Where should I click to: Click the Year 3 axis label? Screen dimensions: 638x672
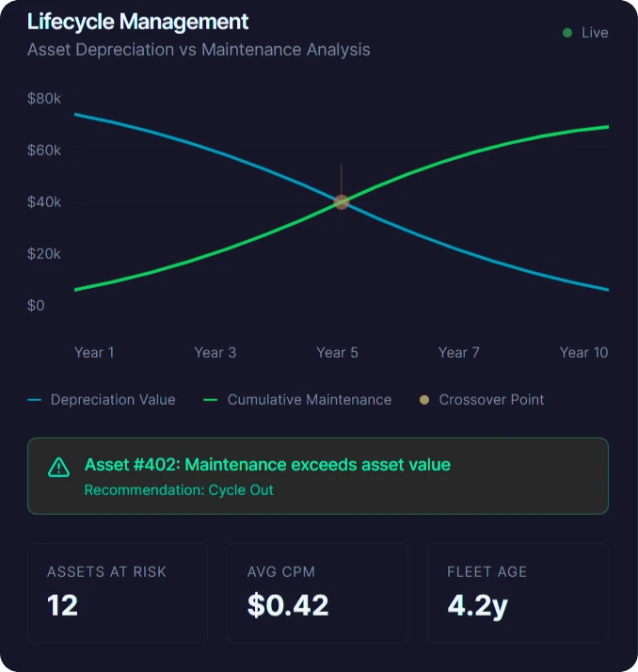pyautogui.click(x=215, y=353)
